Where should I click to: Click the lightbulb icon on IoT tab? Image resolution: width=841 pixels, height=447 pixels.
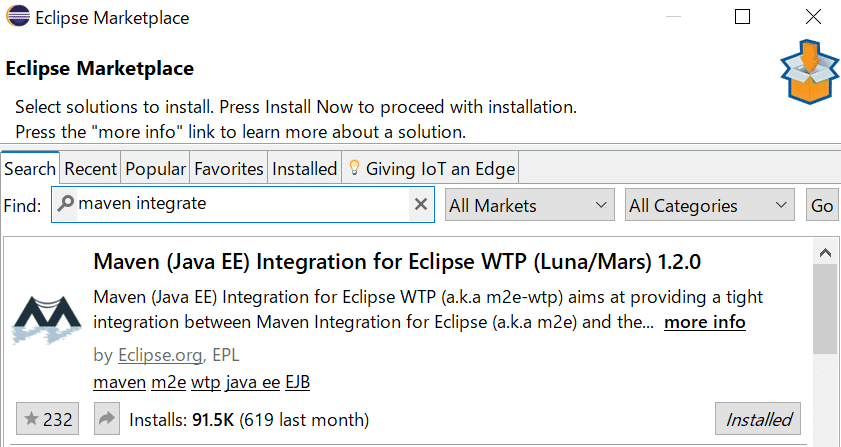pyautogui.click(x=353, y=169)
